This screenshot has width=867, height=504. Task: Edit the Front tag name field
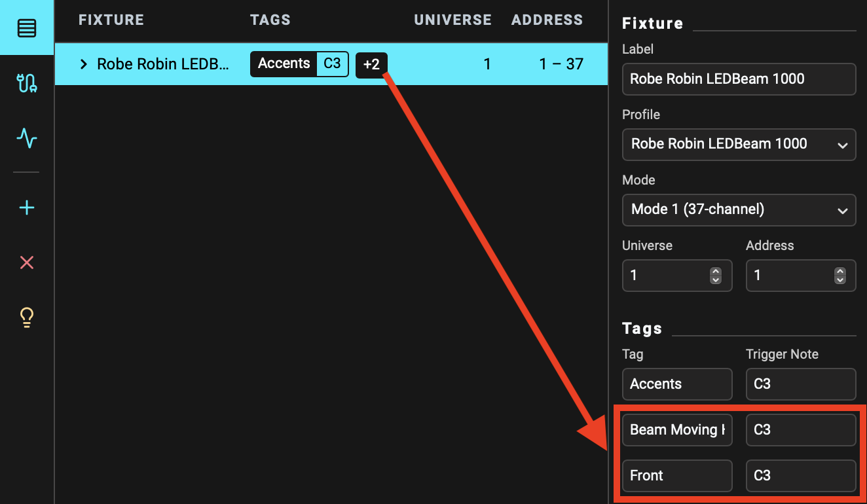click(676, 476)
